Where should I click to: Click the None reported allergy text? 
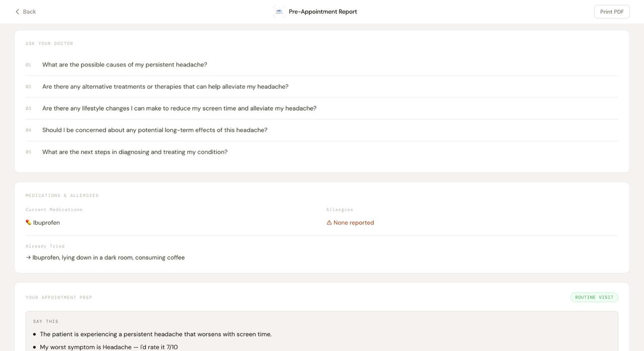tap(354, 223)
